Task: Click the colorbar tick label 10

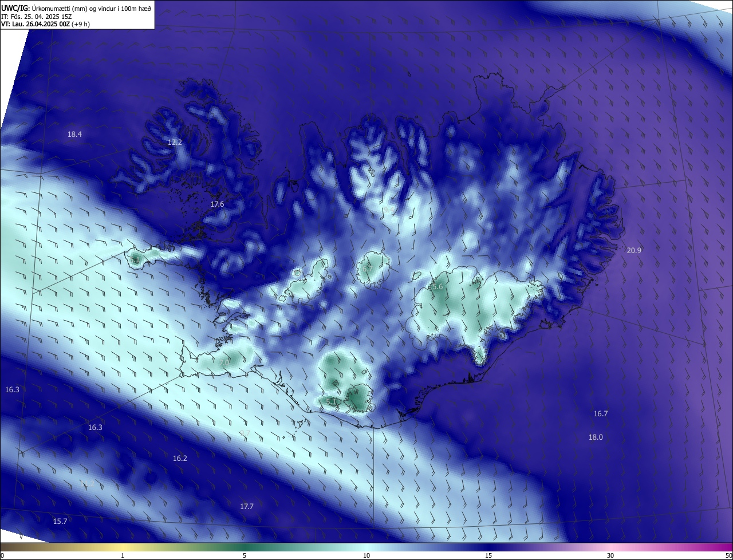Action: tap(366, 555)
